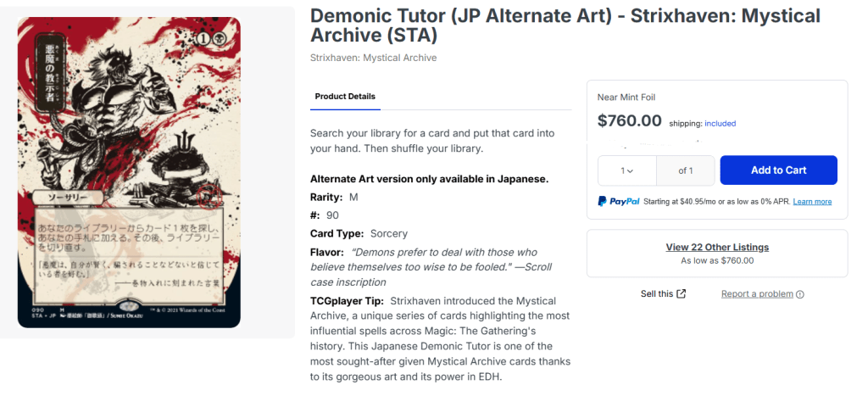The image size is (868, 396).
Task: Click the of 1 stock quantity label
Action: pos(685,170)
